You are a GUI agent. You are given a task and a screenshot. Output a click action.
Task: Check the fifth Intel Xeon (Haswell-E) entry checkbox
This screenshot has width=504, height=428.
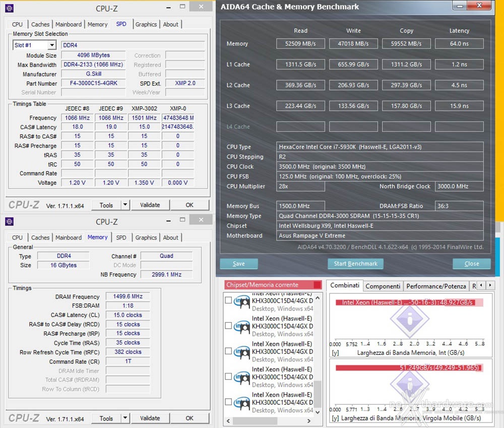point(228,402)
